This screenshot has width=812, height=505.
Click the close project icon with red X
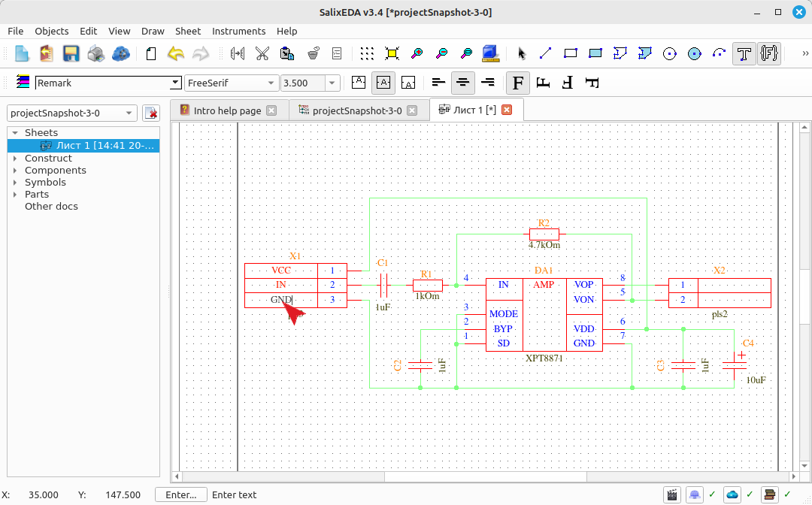150,113
